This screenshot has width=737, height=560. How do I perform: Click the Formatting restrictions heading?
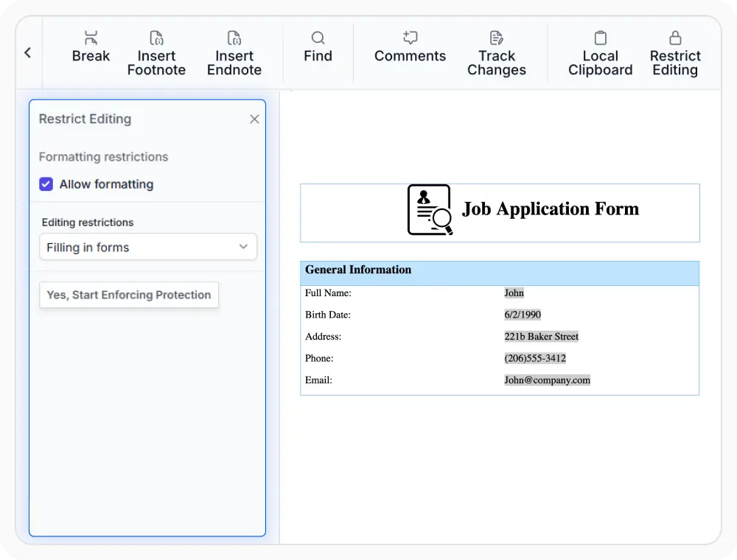pos(103,157)
